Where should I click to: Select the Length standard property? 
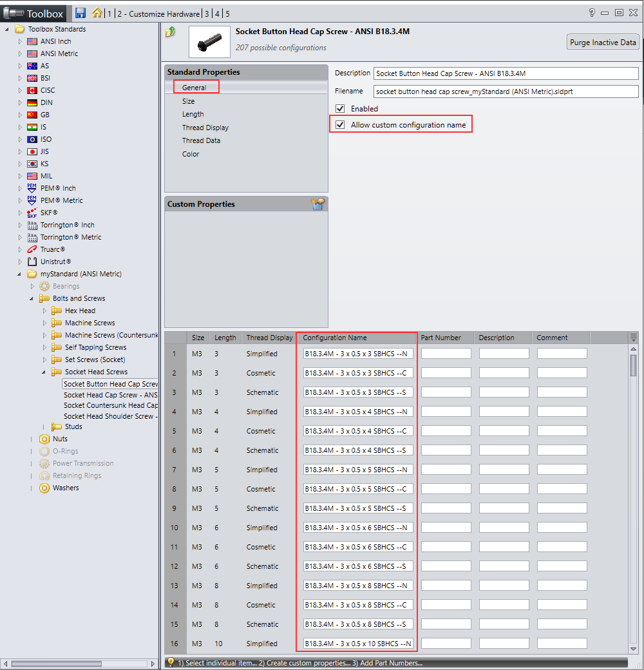pos(193,114)
